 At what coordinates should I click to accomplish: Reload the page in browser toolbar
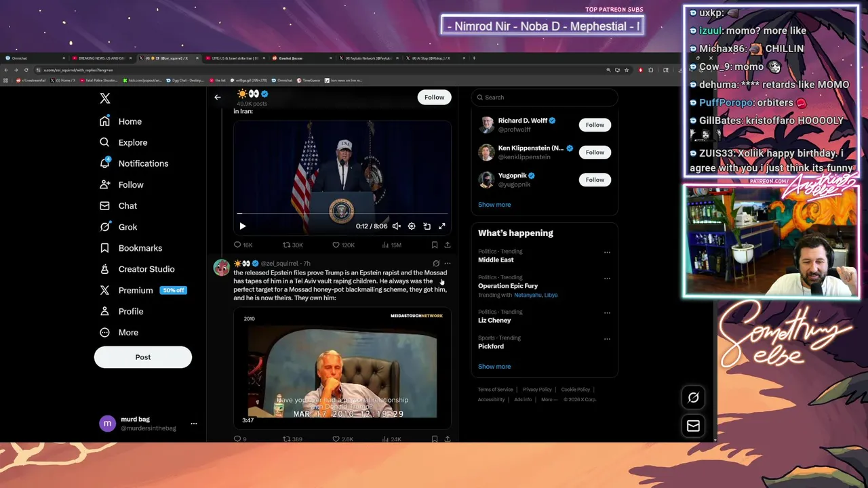26,70
